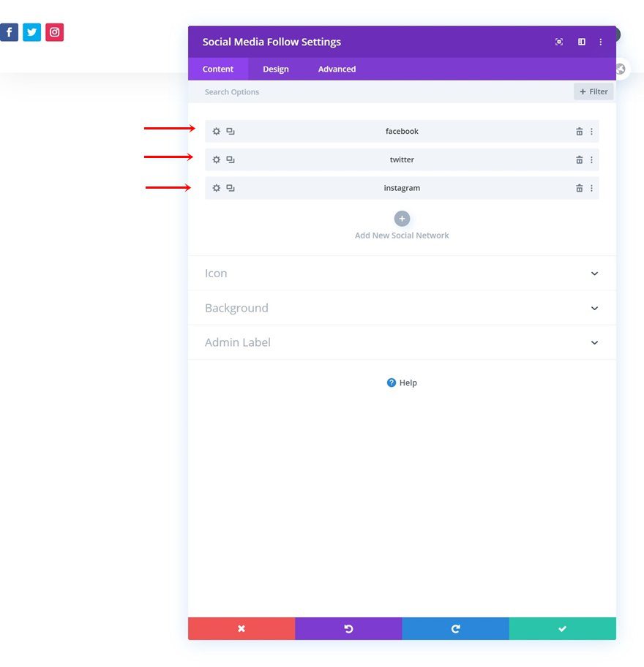
Task: Click the Background section title
Action: 236,308
